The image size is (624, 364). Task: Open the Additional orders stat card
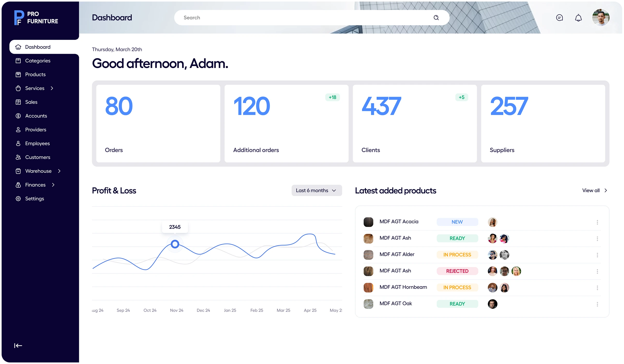pos(287,124)
